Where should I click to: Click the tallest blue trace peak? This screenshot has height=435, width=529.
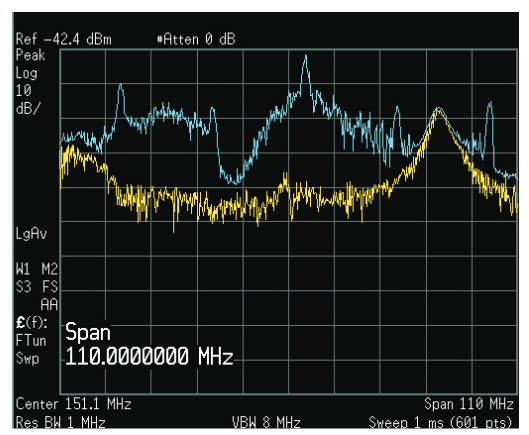click(306, 56)
